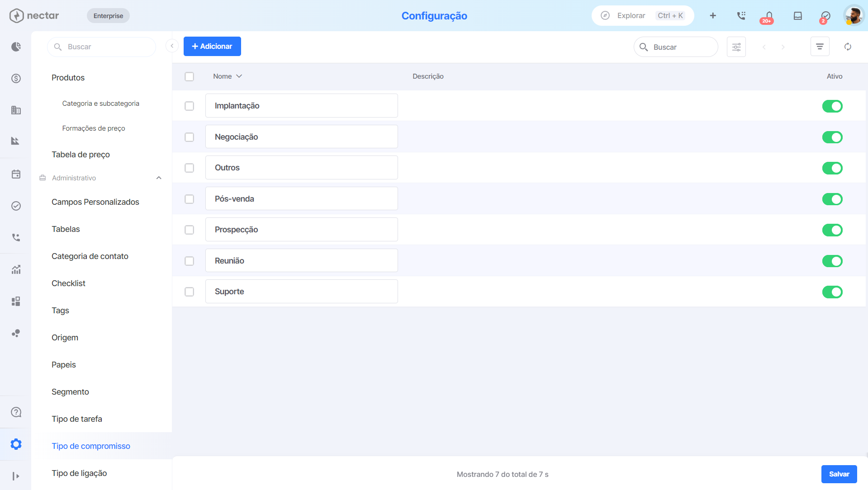Click the dollar sign deals icon
Viewport: 868px width, 490px height.
click(16, 79)
